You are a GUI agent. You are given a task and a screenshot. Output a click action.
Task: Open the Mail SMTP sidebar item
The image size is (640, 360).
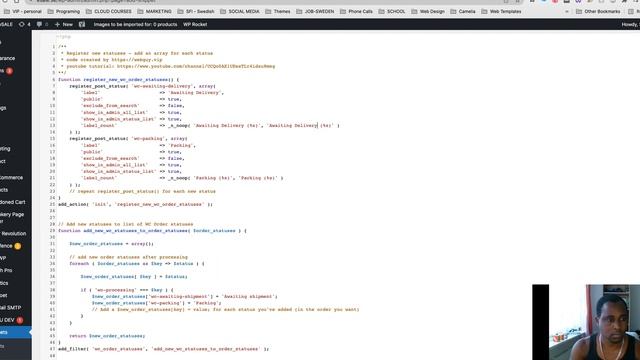(11, 308)
